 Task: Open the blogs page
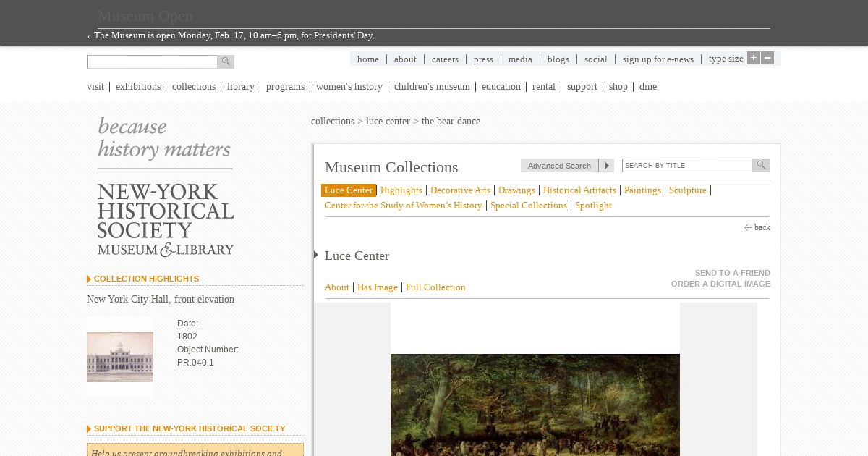558,59
